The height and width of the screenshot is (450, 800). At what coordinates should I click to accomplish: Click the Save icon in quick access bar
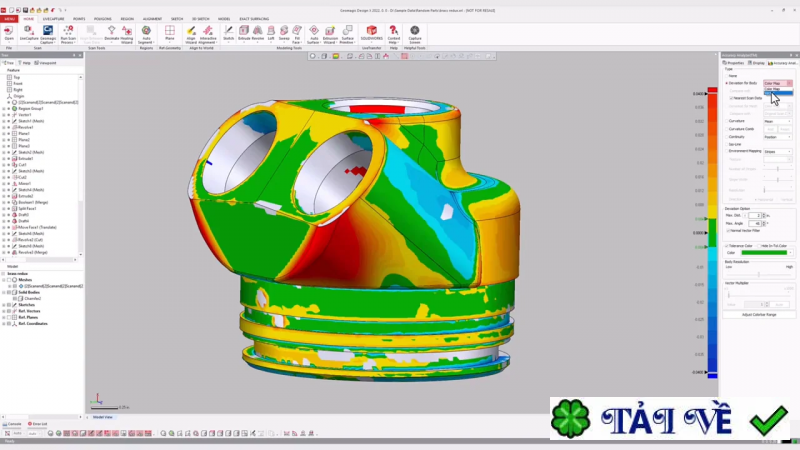pyautogui.click(x=25, y=10)
